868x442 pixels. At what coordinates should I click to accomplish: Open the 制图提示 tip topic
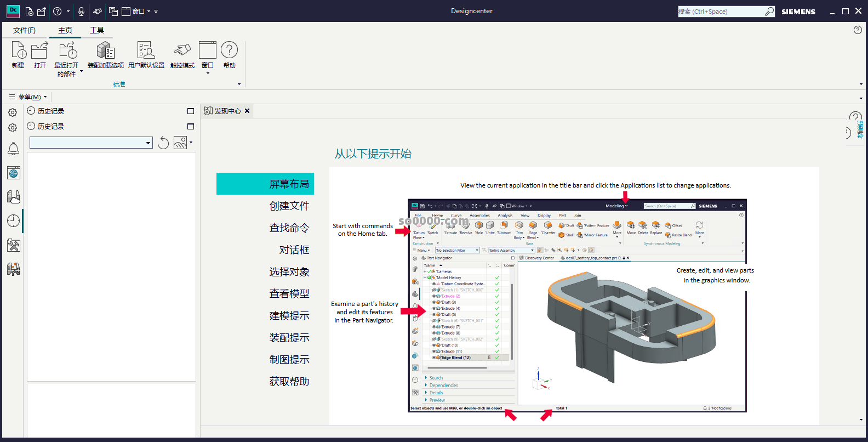click(x=289, y=359)
